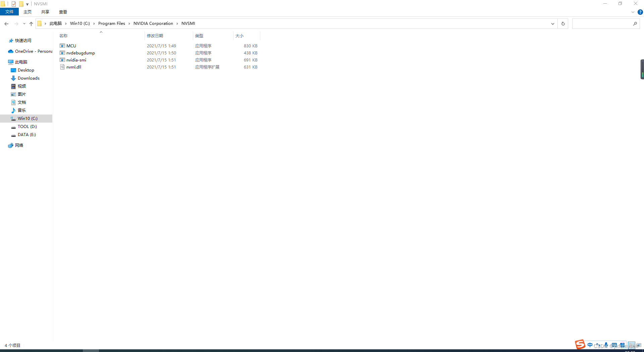Click Sogou voice input microphone
The width and height of the screenshot is (644, 352).
[x=606, y=345]
